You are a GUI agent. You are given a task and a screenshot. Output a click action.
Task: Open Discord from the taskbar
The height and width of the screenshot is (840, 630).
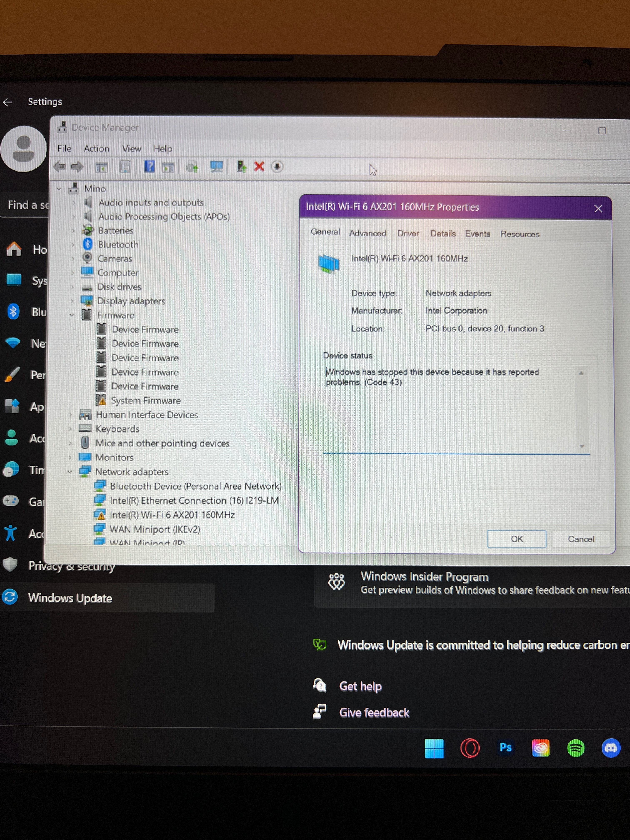611,748
